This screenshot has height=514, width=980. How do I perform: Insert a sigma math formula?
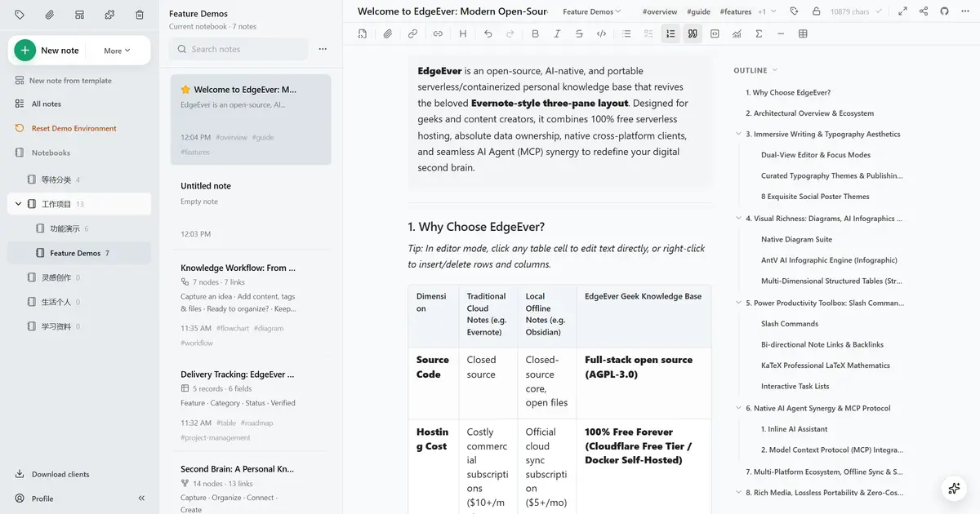point(759,33)
